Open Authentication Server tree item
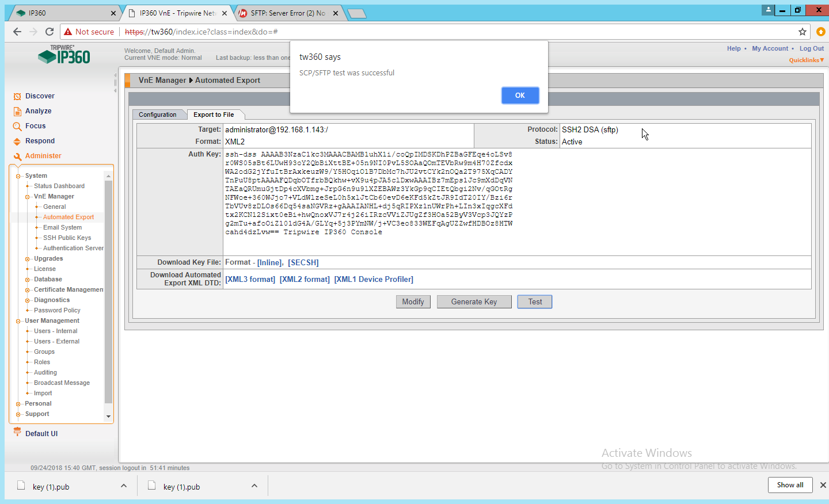 point(74,249)
